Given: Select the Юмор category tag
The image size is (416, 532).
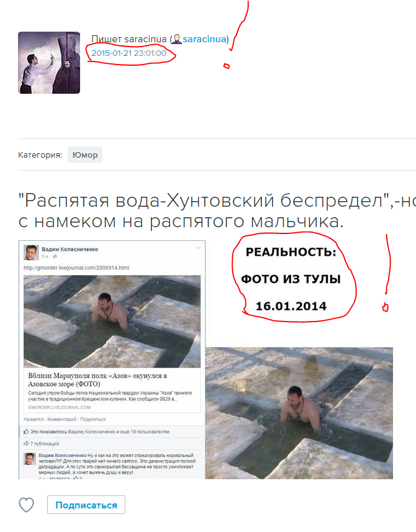Looking at the screenshot, I should [x=85, y=155].
